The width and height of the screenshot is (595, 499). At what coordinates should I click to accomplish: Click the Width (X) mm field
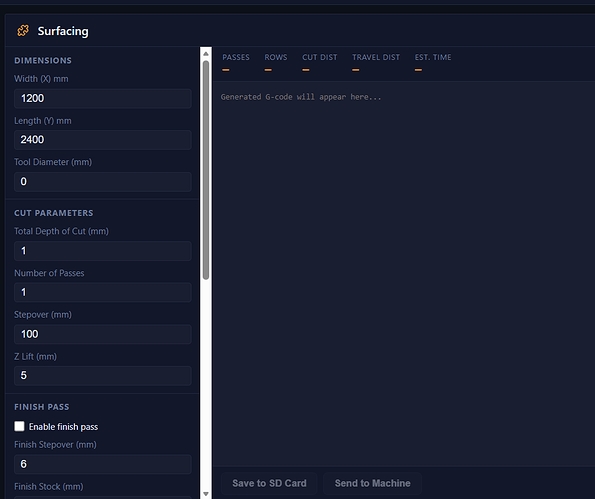(x=103, y=98)
